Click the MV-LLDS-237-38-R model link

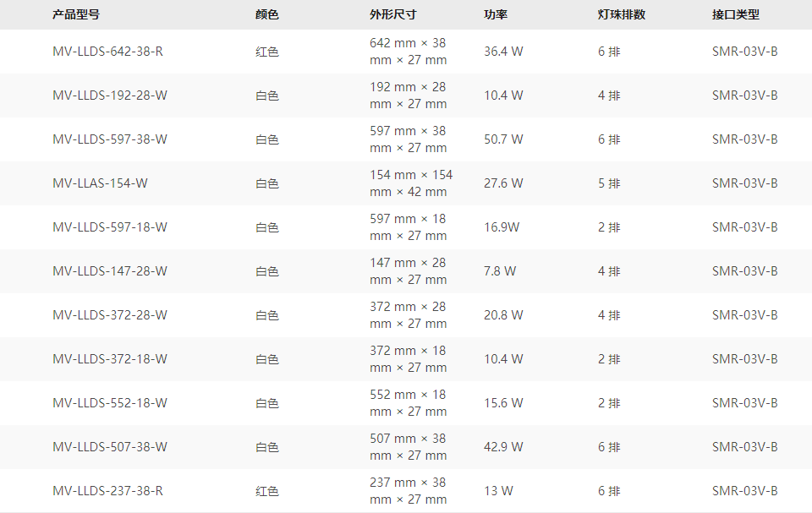(107, 491)
